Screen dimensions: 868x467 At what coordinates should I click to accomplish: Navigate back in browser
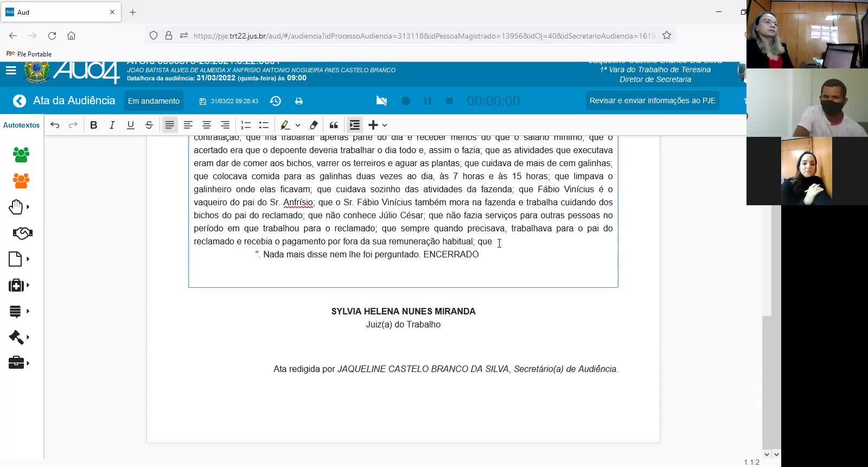coord(13,36)
